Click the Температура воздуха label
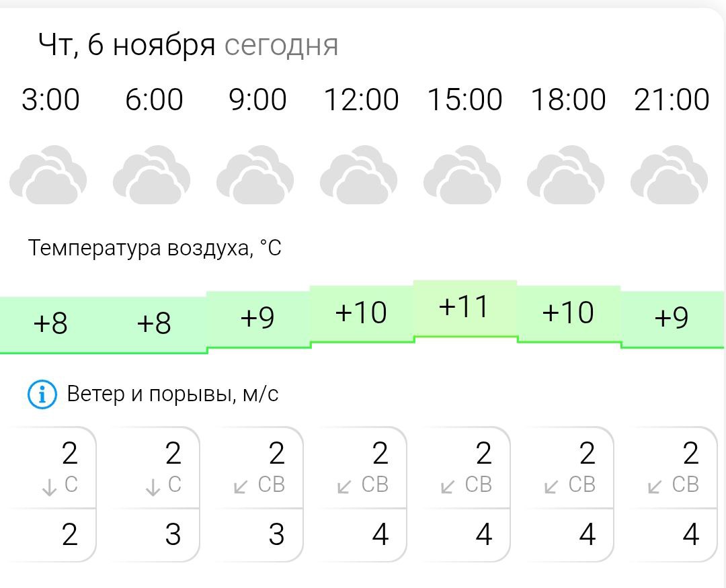Image resolution: width=726 pixels, height=588 pixels. [155, 249]
